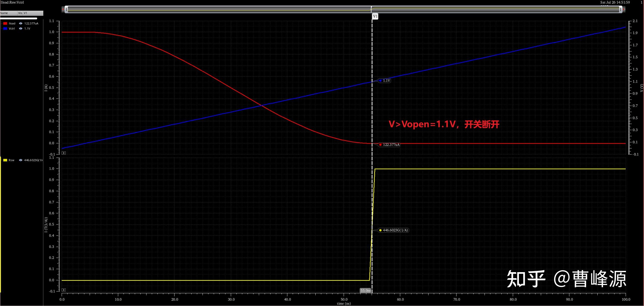Toggle visibility eye for Vctrl signal
Image resolution: width=644 pixels, height=306 pixels.
tap(21, 29)
